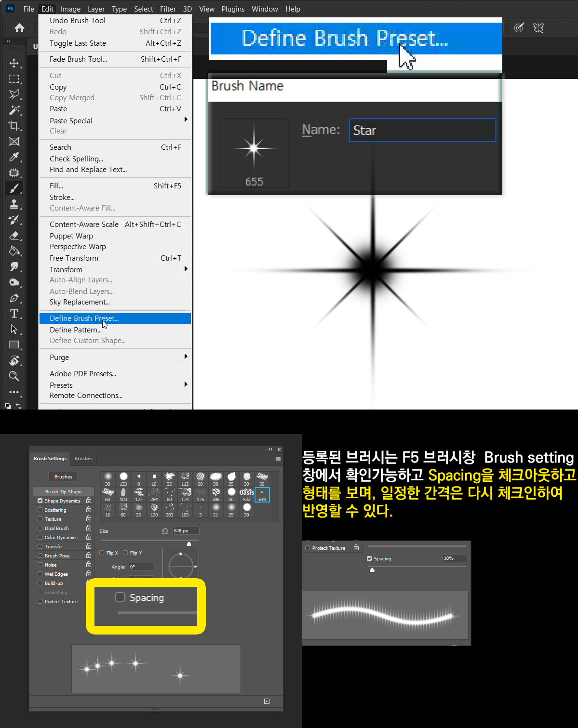Open the Edit Toolbar three-dots icon
The image size is (578, 728).
click(14, 392)
